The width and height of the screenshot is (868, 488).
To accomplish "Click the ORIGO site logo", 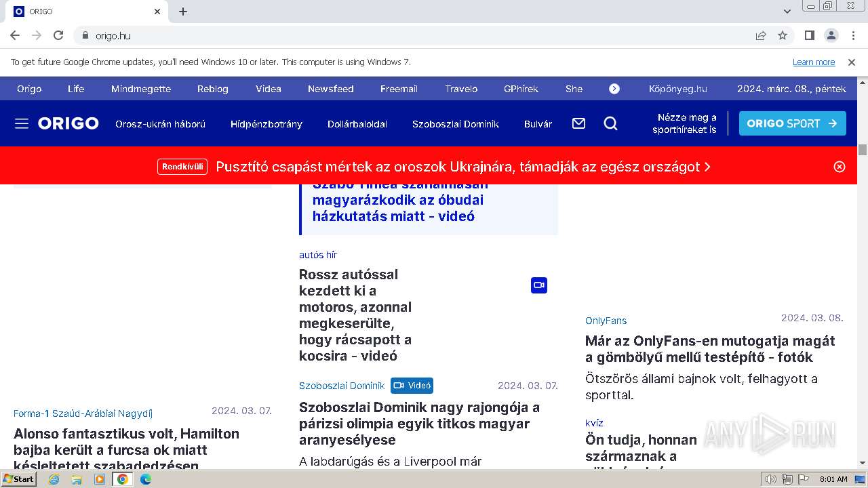I will (68, 123).
